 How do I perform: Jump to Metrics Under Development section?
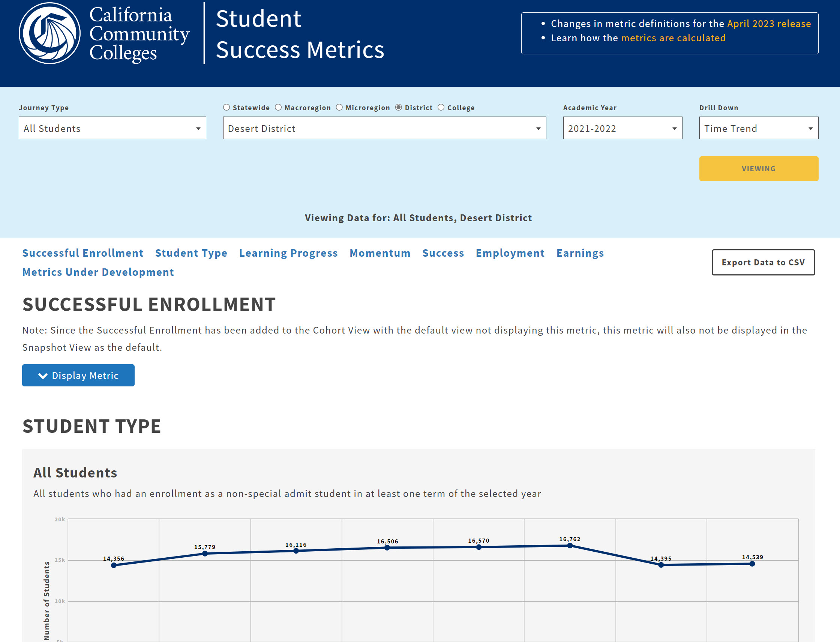(x=98, y=272)
